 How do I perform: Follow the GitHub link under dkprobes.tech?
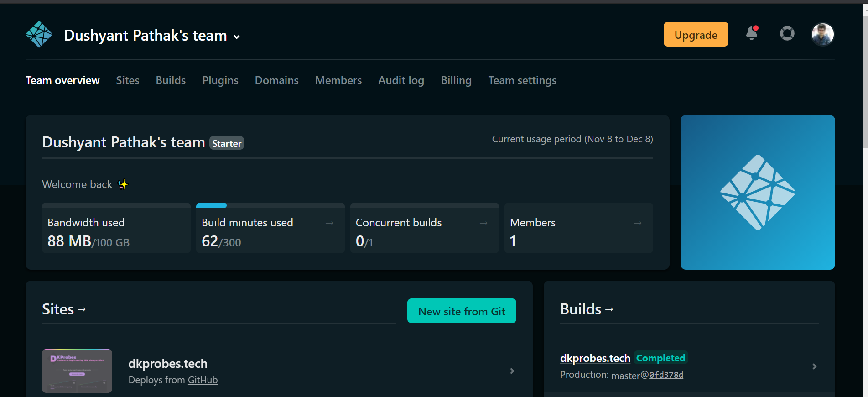coord(203,380)
